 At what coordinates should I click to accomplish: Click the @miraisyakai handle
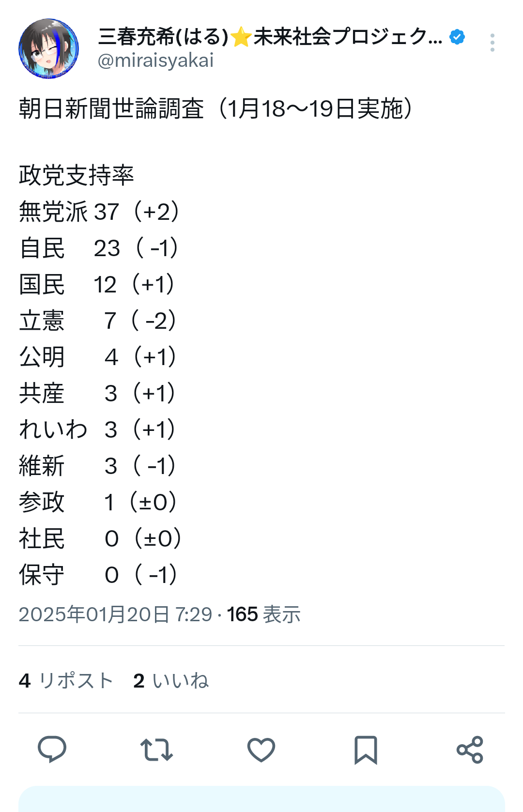[155, 61]
